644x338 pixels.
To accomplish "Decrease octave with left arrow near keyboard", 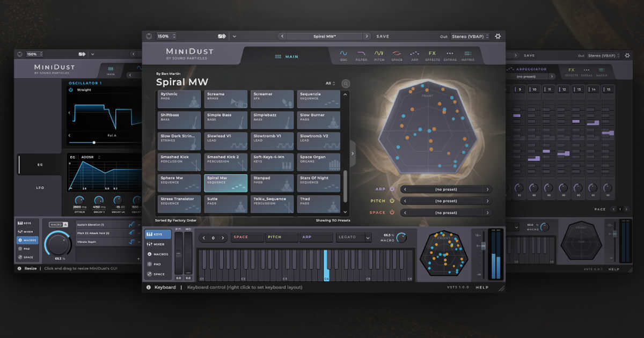I will 203,238.
